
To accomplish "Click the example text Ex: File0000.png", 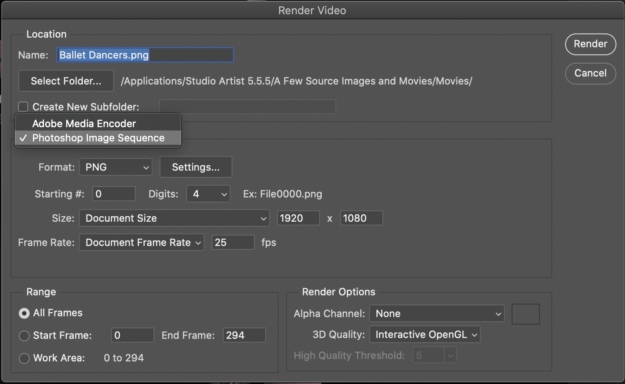I will click(283, 194).
